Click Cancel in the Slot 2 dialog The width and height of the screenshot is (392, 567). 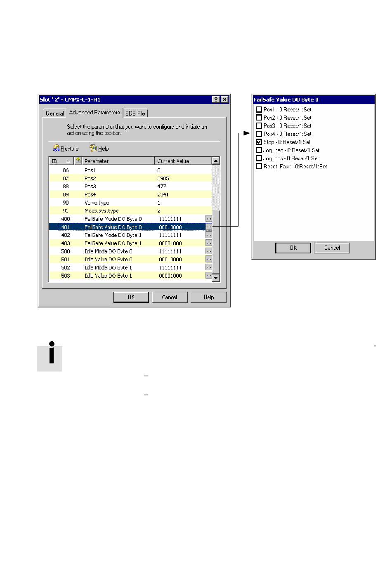point(170,297)
